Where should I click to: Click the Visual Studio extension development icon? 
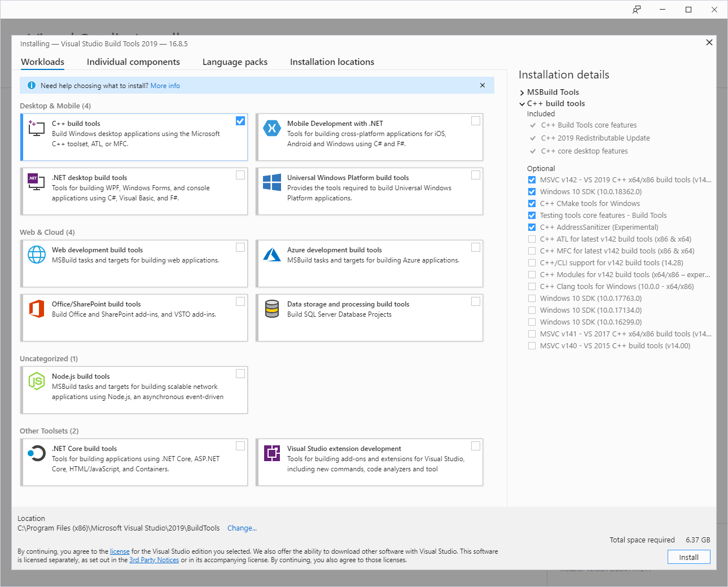point(272,453)
